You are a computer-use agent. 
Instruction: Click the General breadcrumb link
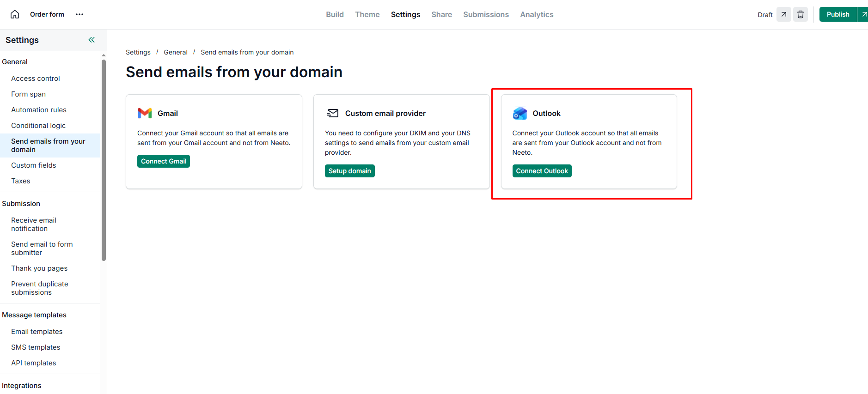176,52
